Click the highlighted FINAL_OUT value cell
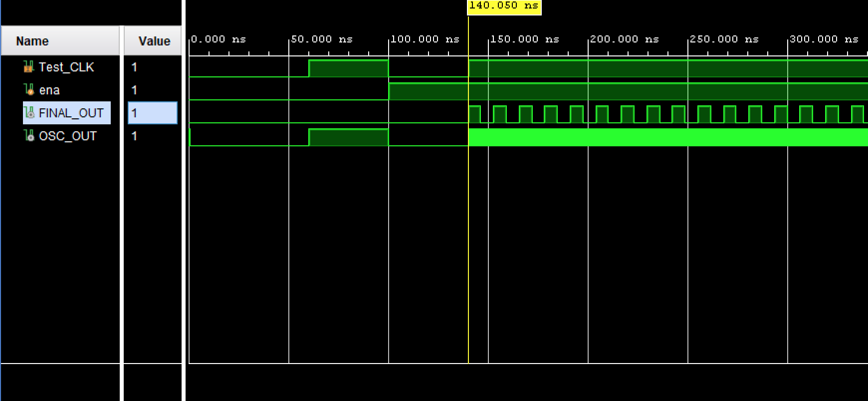The width and height of the screenshot is (868, 401). tap(153, 113)
